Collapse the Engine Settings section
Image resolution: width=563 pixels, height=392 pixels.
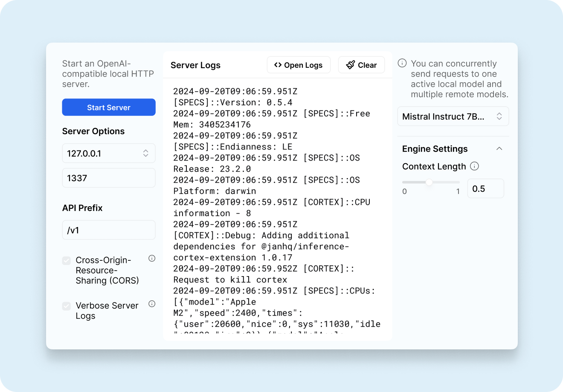click(499, 149)
